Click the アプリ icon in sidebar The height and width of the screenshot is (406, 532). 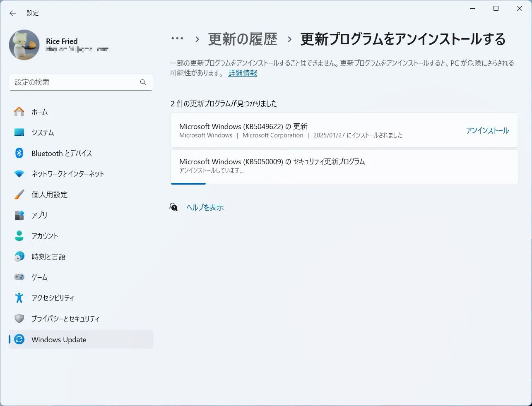click(19, 215)
